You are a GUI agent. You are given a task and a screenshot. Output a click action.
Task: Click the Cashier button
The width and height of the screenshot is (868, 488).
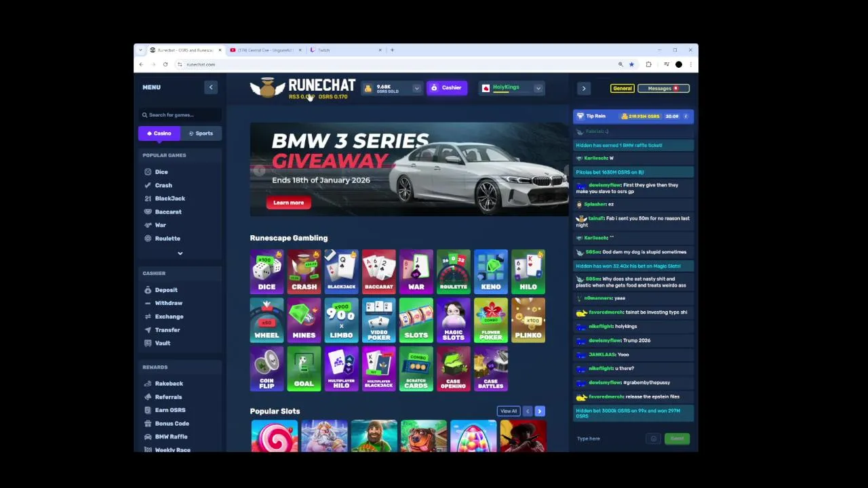(x=447, y=87)
